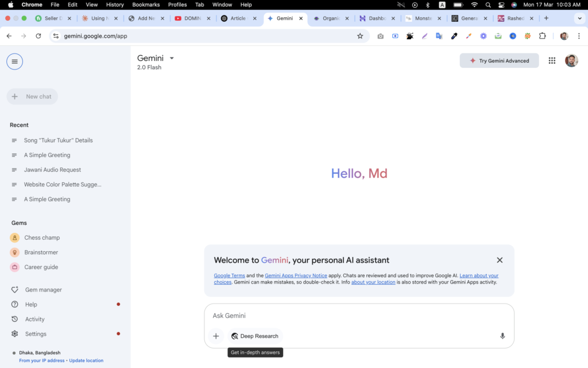Open Gemini Apps Privacy Notice link
This screenshot has width=588, height=368.
pyautogui.click(x=296, y=275)
